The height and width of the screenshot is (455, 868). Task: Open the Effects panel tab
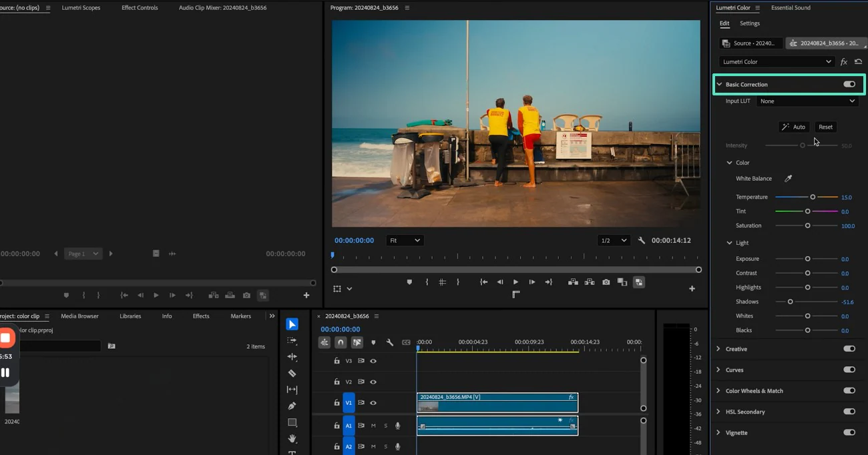[201, 316]
